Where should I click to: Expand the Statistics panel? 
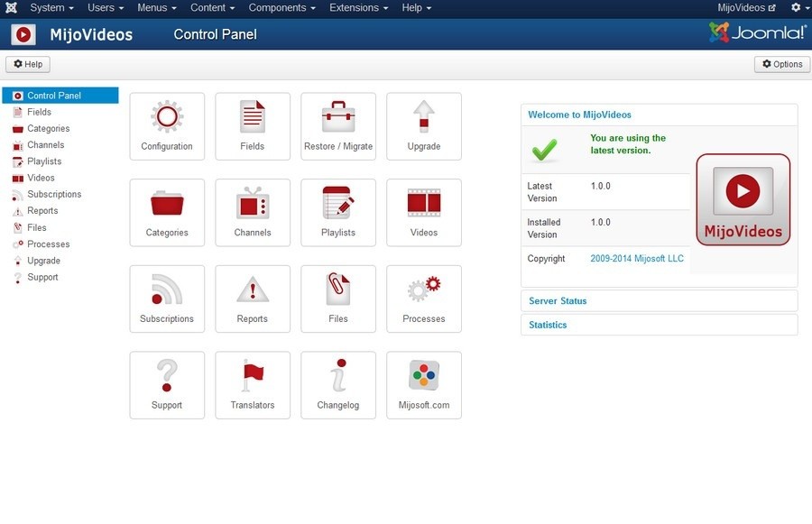point(548,325)
